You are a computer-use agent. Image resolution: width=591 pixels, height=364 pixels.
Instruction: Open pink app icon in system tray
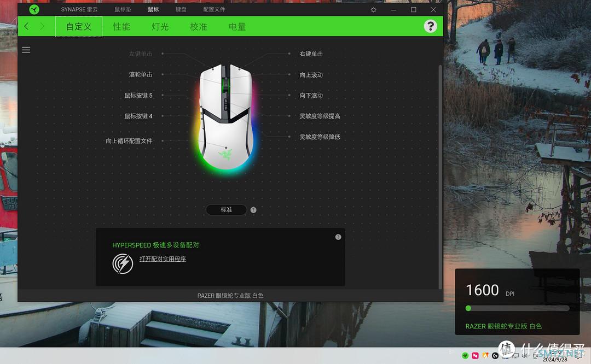[x=476, y=355]
